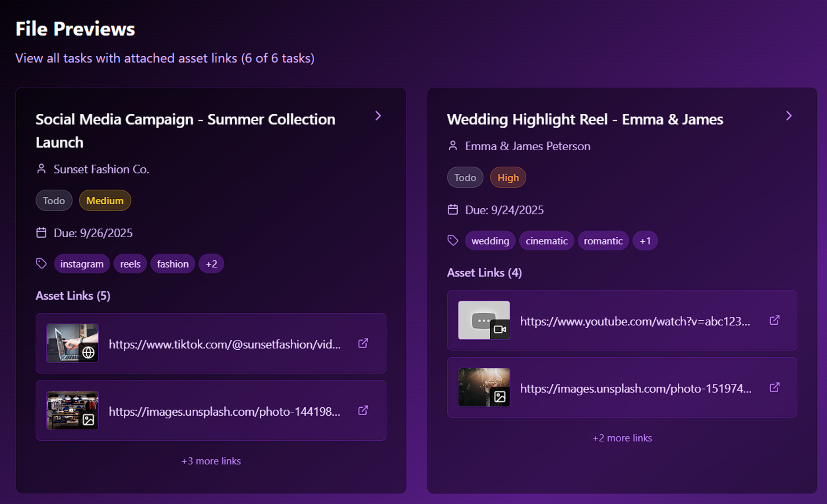Click the Asset Links (4) heading
827x504 pixels.
[x=485, y=273]
